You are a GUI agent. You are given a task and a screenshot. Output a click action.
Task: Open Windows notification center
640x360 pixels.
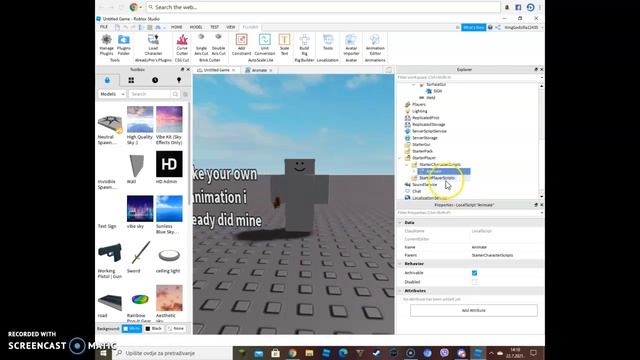[533, 353]
